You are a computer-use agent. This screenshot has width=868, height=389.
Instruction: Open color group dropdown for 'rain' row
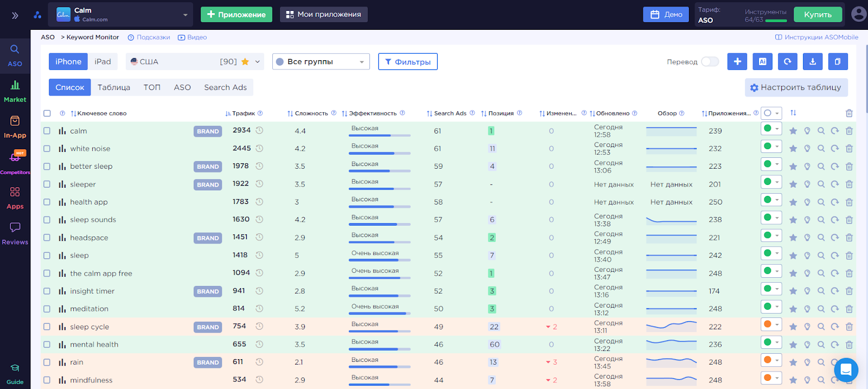[x=771, y=360]
